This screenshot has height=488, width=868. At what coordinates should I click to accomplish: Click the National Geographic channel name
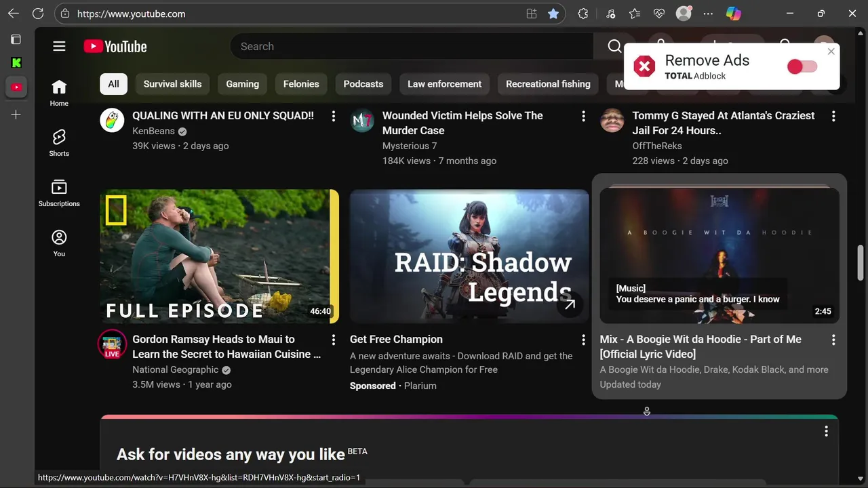tap(176, 369)
